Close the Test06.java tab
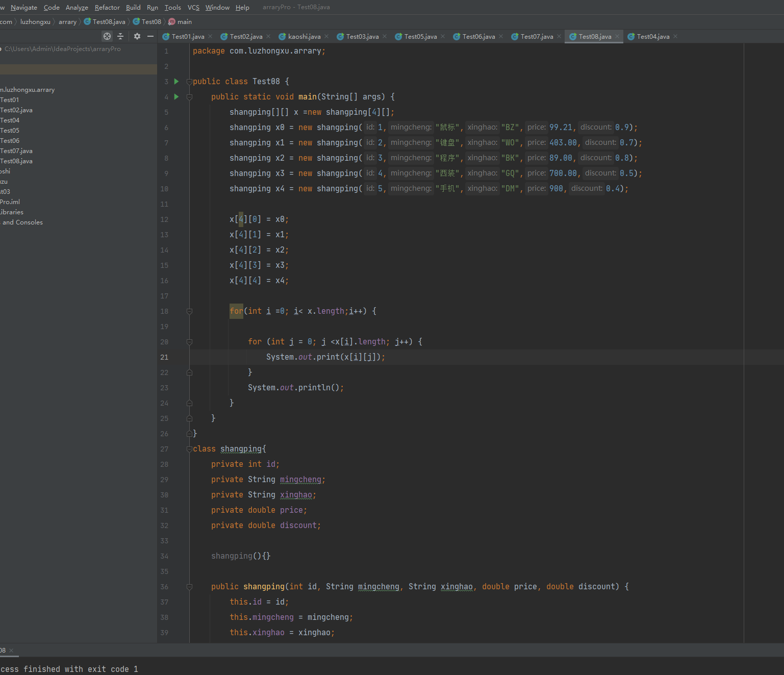 (501, 36)
